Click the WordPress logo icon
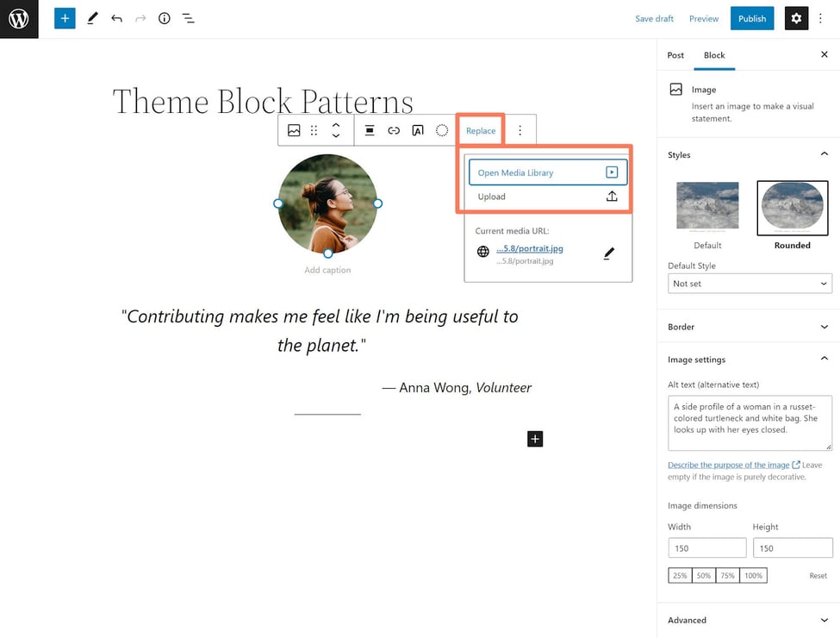The image size is (840, 638). (19, 18)
